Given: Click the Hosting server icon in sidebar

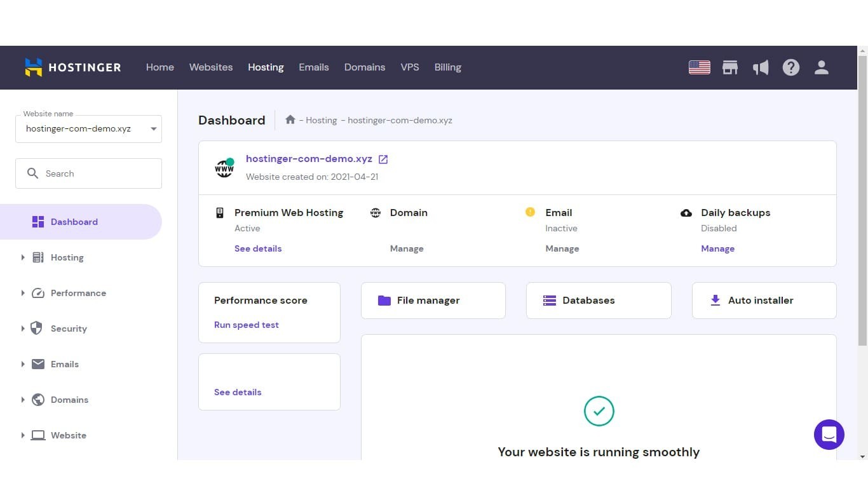Looking at the screenshot, I should (38, 257).
